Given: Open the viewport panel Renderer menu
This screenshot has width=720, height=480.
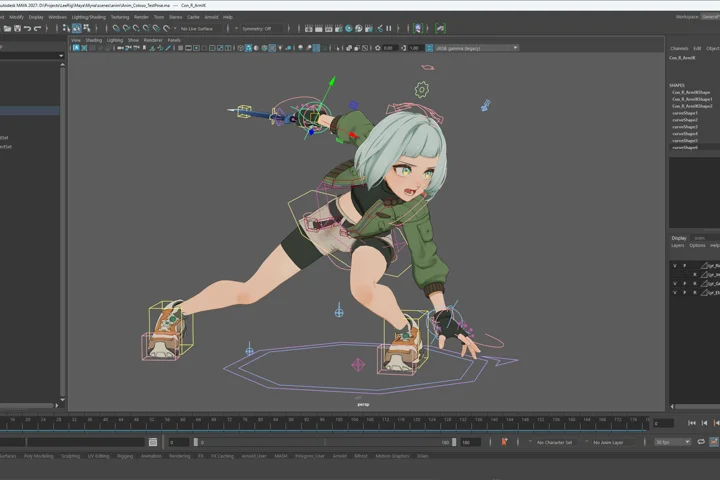Looking at the screenshot, I should pyautogui.click(x=153, y=40).
